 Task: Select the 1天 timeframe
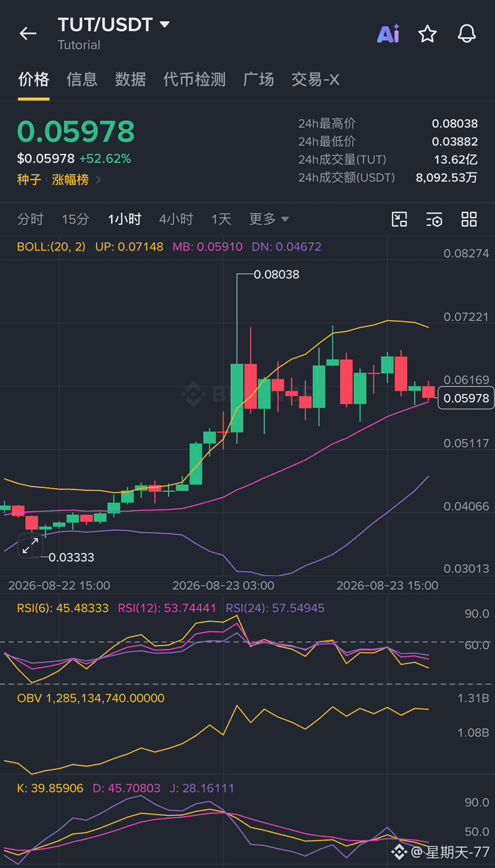point(221,219)
